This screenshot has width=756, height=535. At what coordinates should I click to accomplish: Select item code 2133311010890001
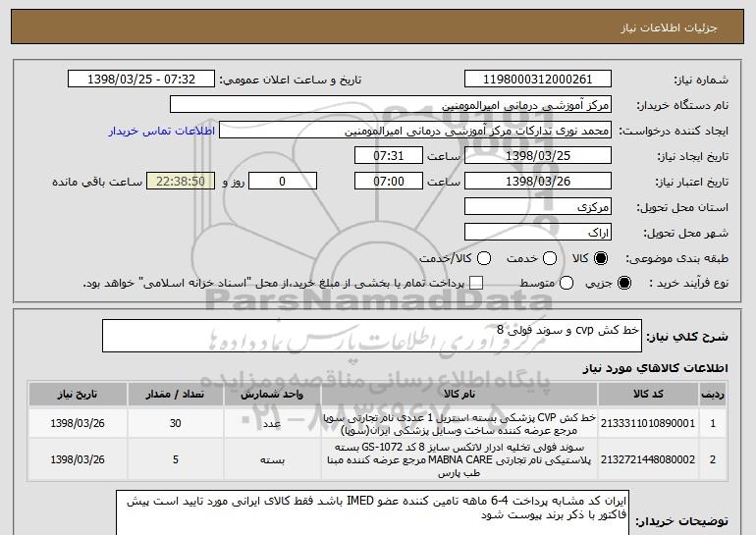pyautogui.click(x=648, y=423)
